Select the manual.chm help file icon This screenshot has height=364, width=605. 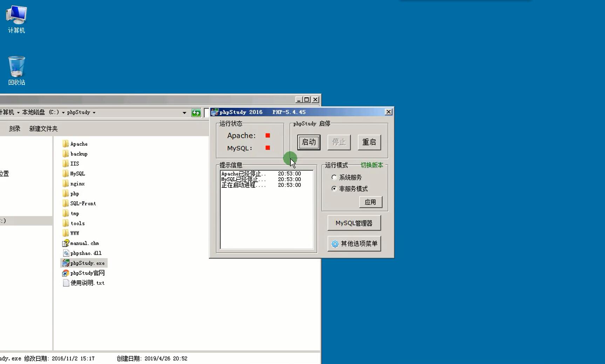pos(66,243)
